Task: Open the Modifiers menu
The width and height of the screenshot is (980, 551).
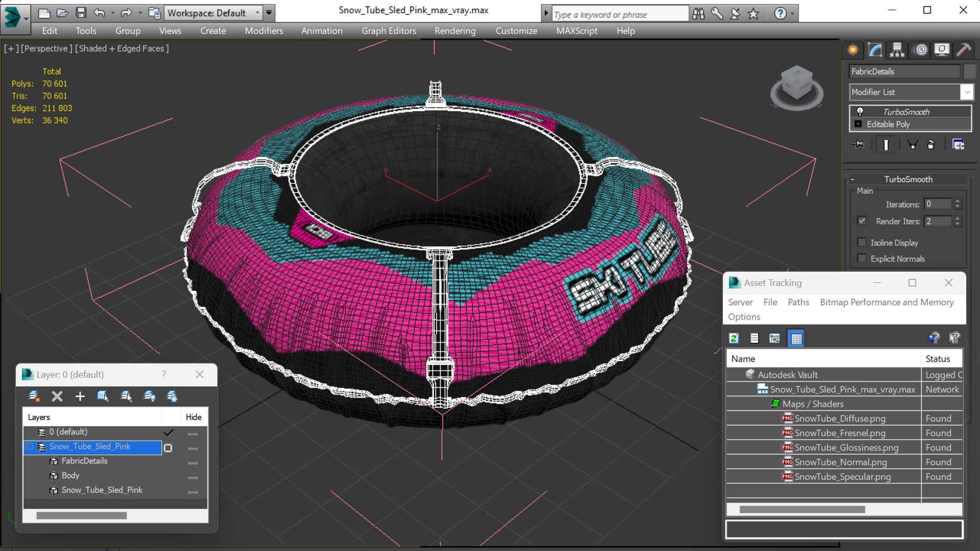Action: 264,31
